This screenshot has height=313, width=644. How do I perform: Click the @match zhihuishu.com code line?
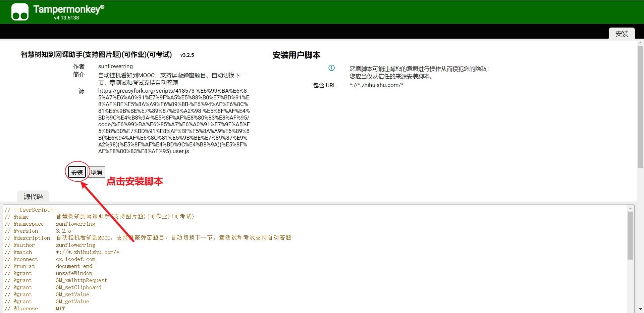(62, 252)
